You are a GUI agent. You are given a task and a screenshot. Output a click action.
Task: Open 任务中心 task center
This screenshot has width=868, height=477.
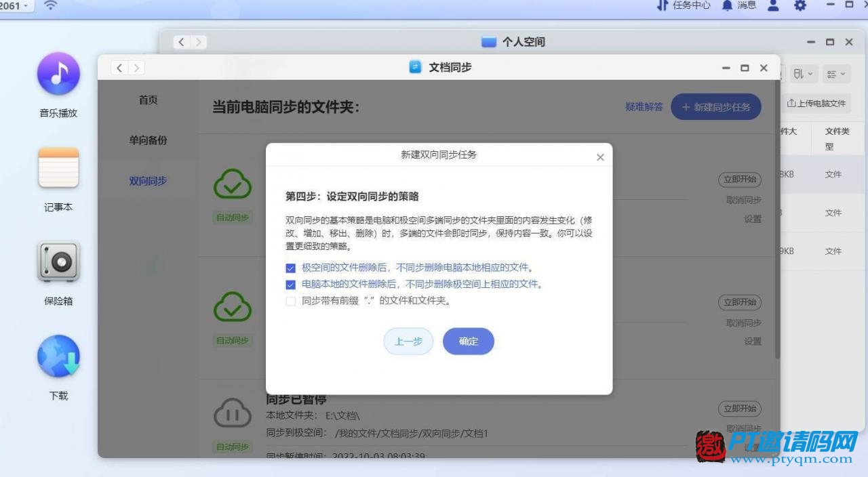click(x=684, y=5)
